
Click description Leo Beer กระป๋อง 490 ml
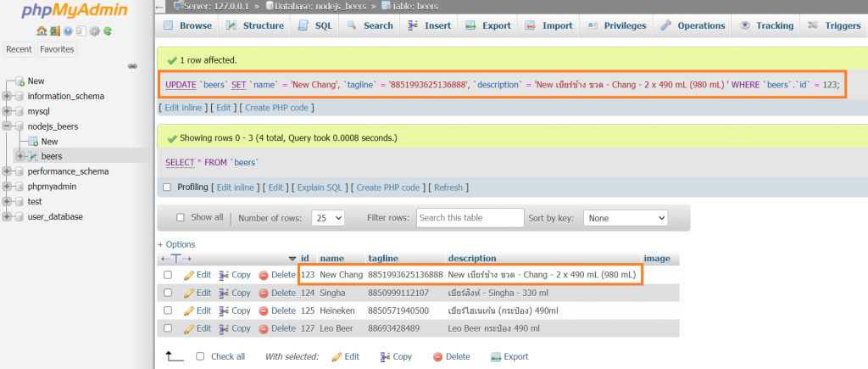tap(493, 328)
